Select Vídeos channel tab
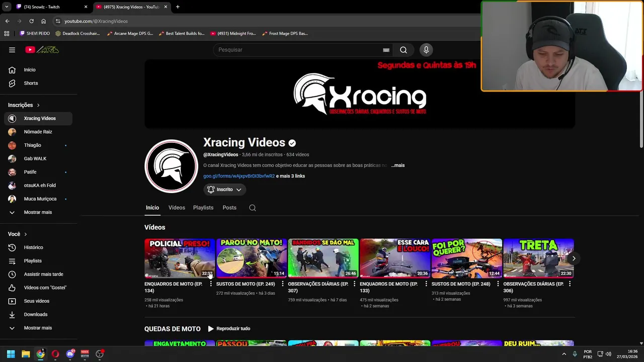644x362 pixels. tap(177, 208)
